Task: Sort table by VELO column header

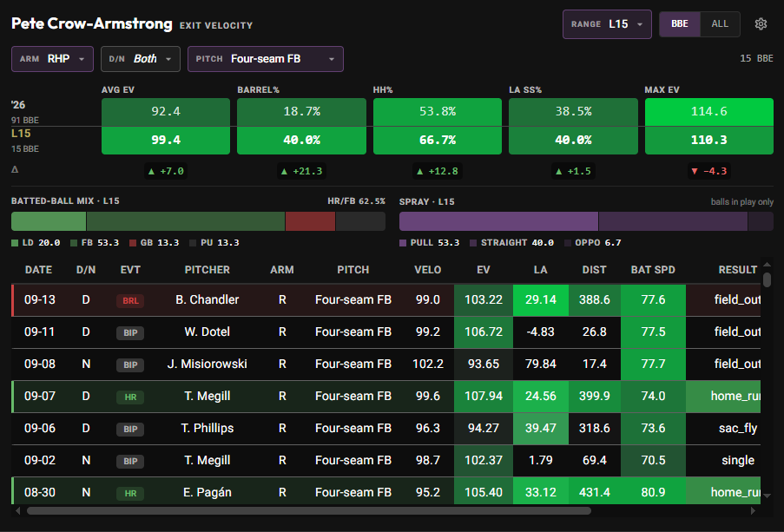Action: (x=427, y=270)
